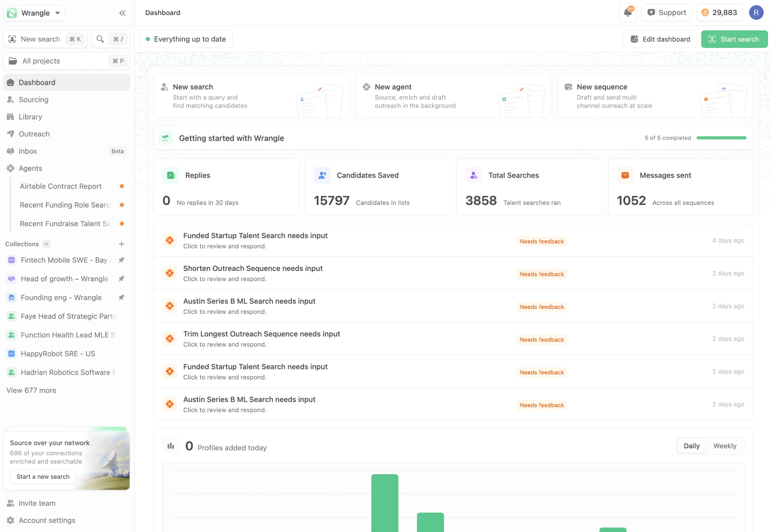Screen dimensions: 771x532
Task: Open the Wrangle workspace dropdown
Action: [34, 13]
